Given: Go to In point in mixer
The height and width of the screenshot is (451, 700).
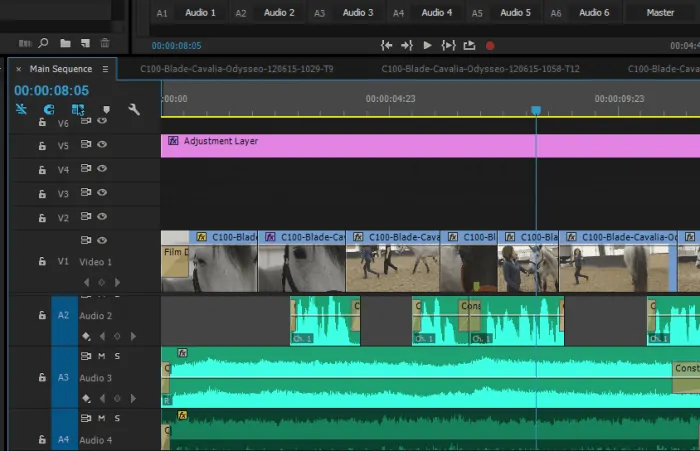Looking at the screenshot, I should click(x=387, y=46).
